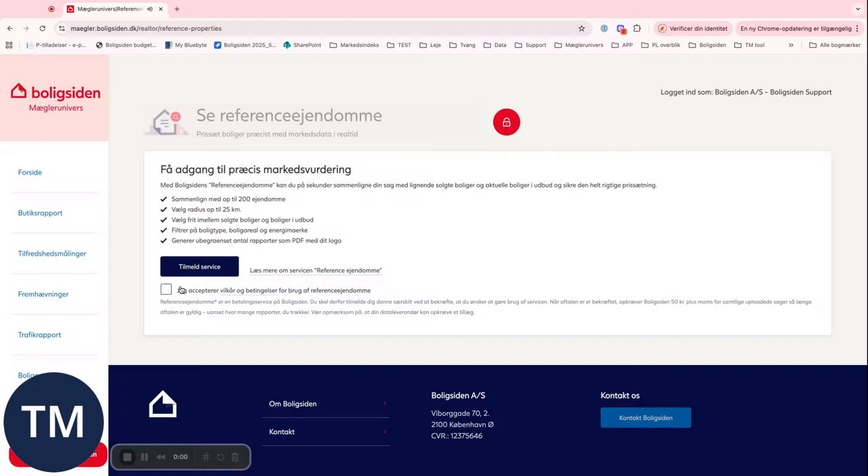The width and height of the screenshot is (868, 476).
Task: Click the Kontakt Boligsiden button
Action: [646, 418]
